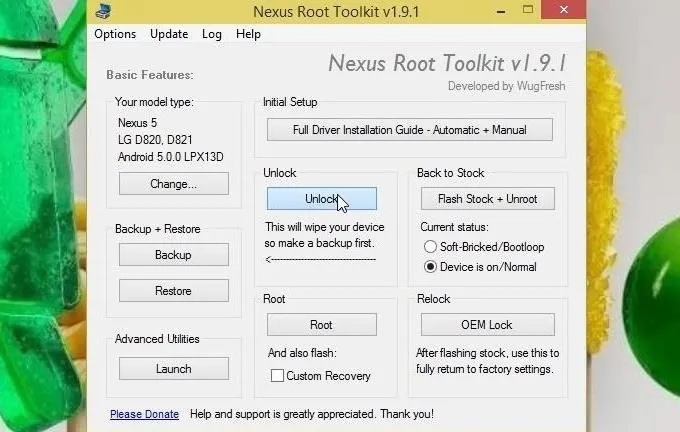Click the 'Current status:' label

[x=454, y=227]
